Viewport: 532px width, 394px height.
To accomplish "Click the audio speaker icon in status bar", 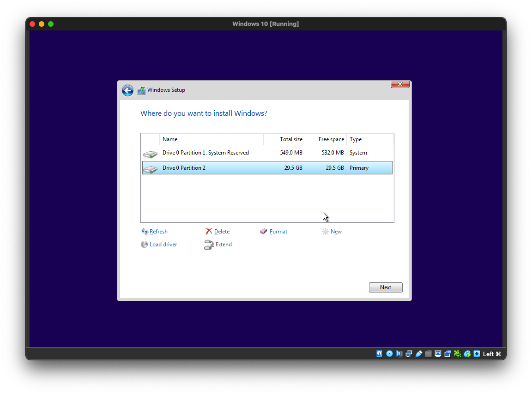I will (x=399, y=354).
